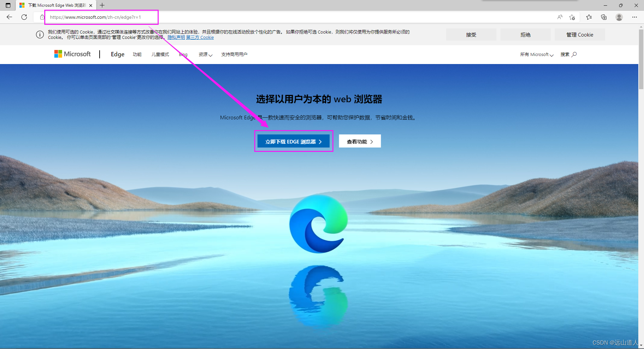The image size is (644, 349).
Task: Click the page vertical scrollbar thumb
Action: [x=641, y=59]
